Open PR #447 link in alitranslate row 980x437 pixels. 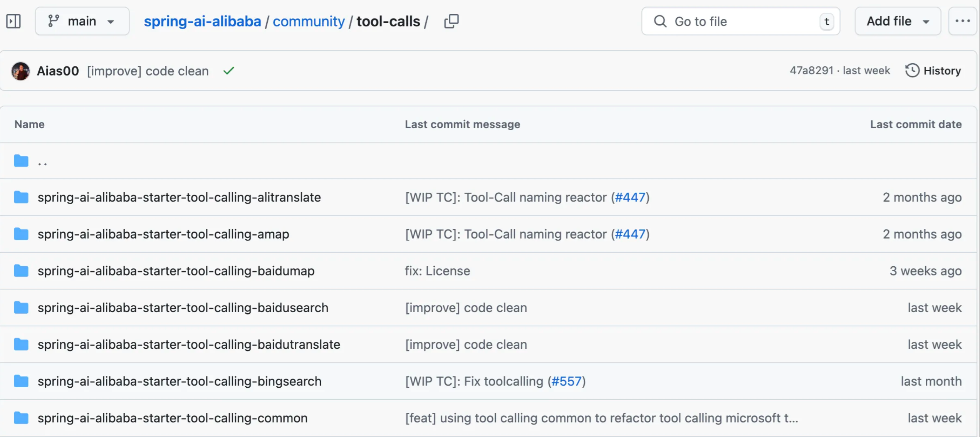click(630, 197)
